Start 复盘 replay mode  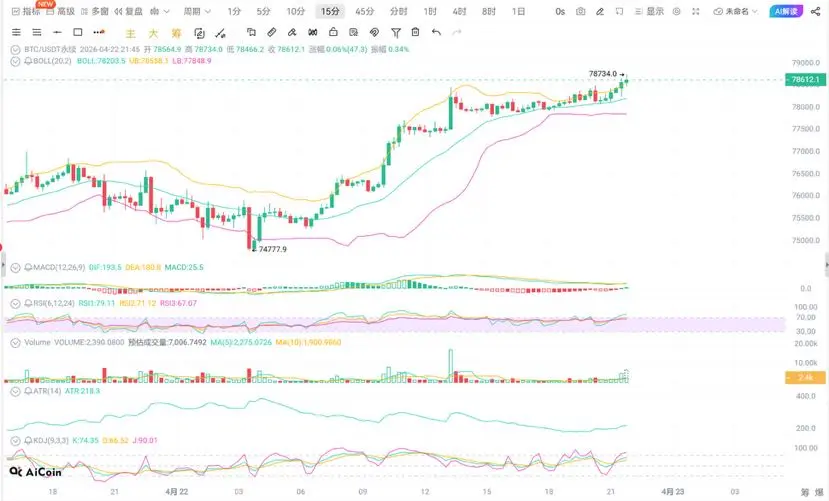click(128, 11)
